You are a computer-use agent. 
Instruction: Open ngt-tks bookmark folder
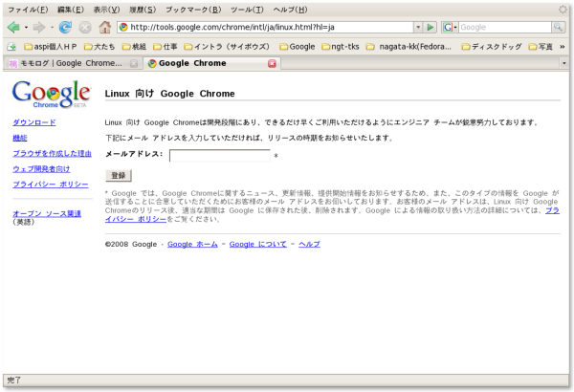340,47
